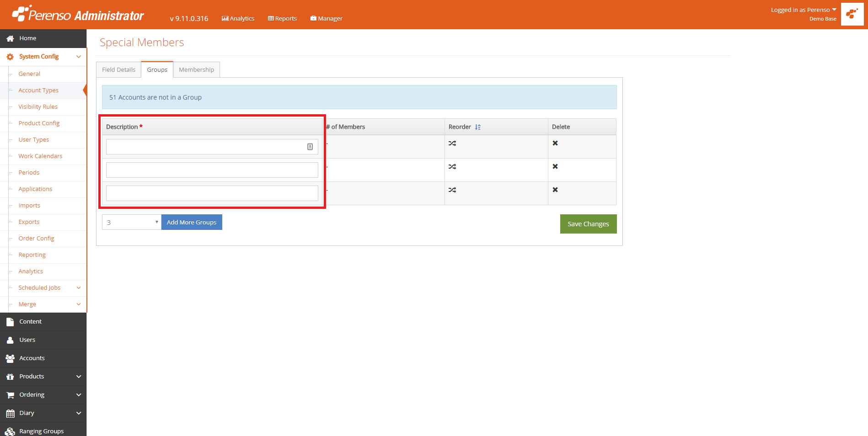Switch to the Field Details tab
The height and width of the screenshot is (436, 868).
[118, 69]
